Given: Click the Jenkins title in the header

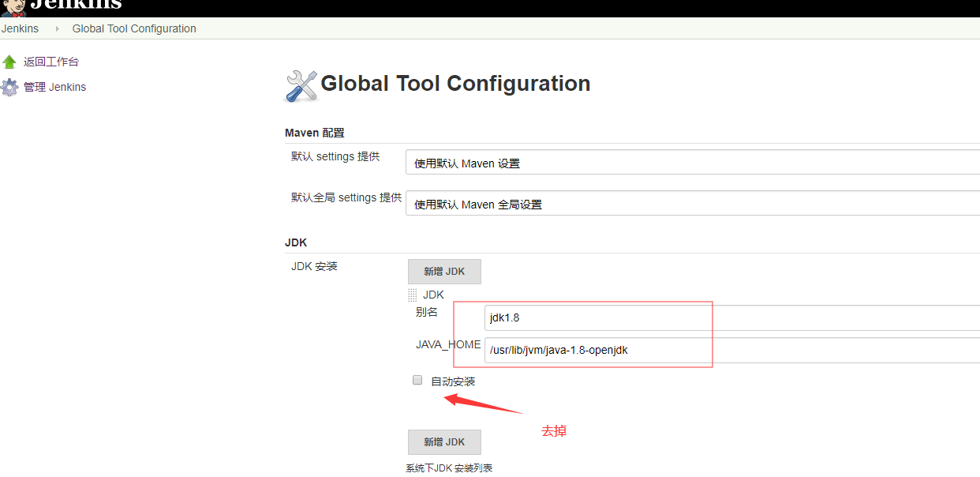Looking at the screenshot, I should coord(76,5).
